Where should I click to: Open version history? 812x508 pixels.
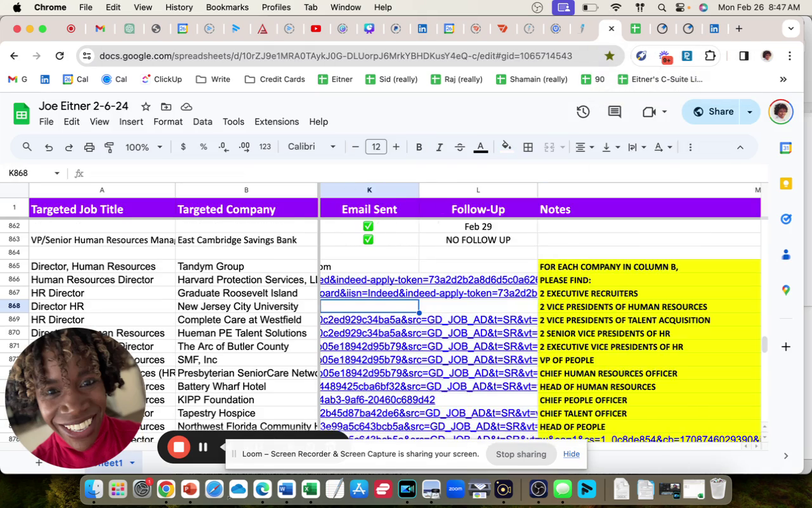point(583,112)
